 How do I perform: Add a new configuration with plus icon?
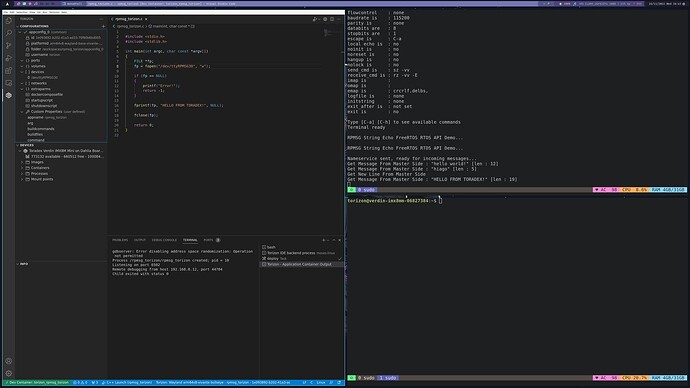pos(104,26)
